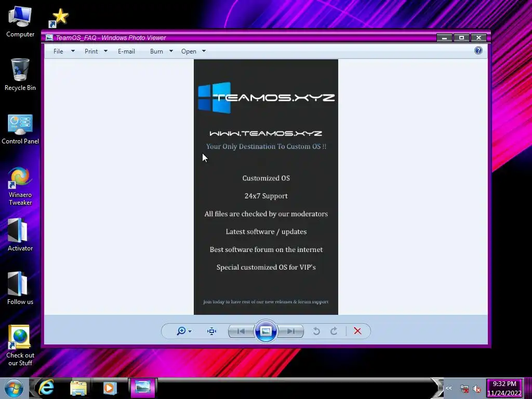
Task: Click the Photo Viewer title bar icon
Action: 49,37
